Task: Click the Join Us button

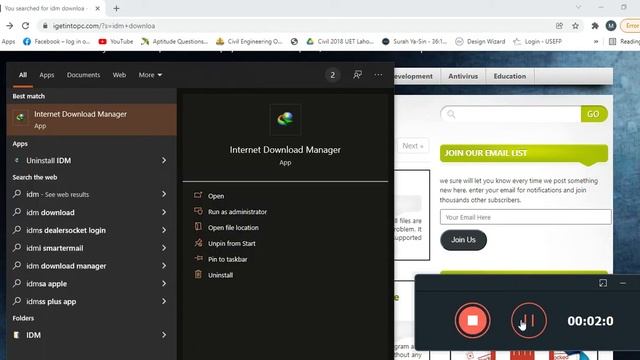Action: [x=463, y=240]
